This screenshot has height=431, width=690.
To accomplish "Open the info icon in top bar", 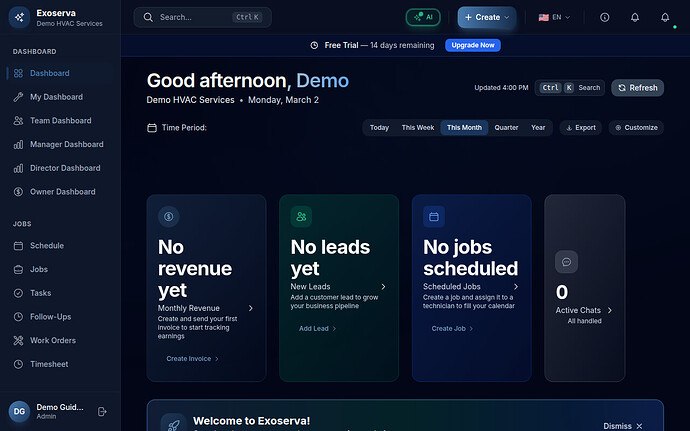I will (604, 18).
